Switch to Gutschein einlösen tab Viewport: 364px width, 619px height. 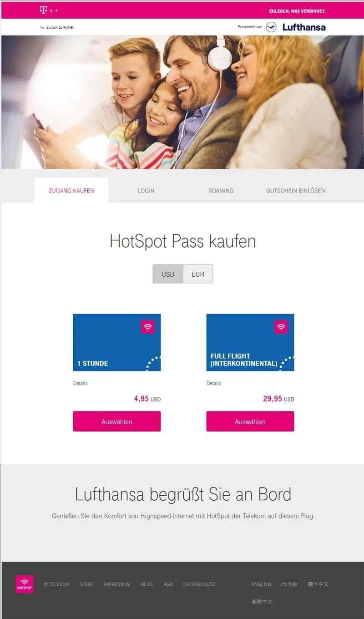(x=295, y=191)
